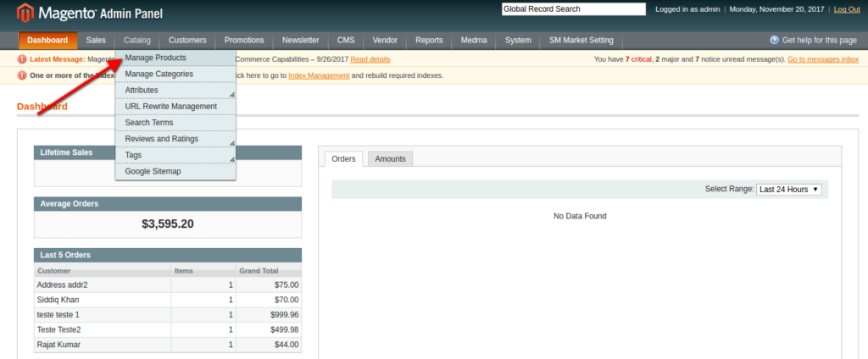Open the Customers menu

click(187, 41)
